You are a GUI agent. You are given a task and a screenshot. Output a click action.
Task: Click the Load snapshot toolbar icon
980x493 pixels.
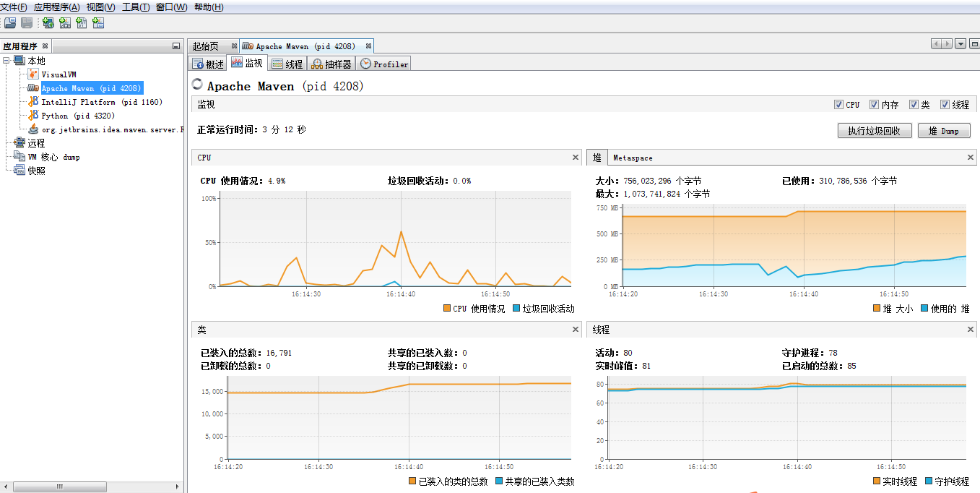(10, 22)
